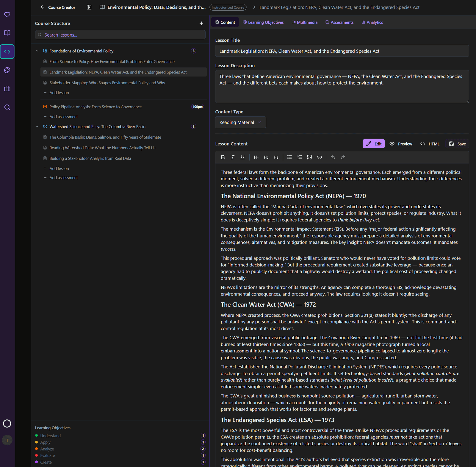Insert a numbered list
The width and height of the screenshot is (476, 467).
[300, 157]
